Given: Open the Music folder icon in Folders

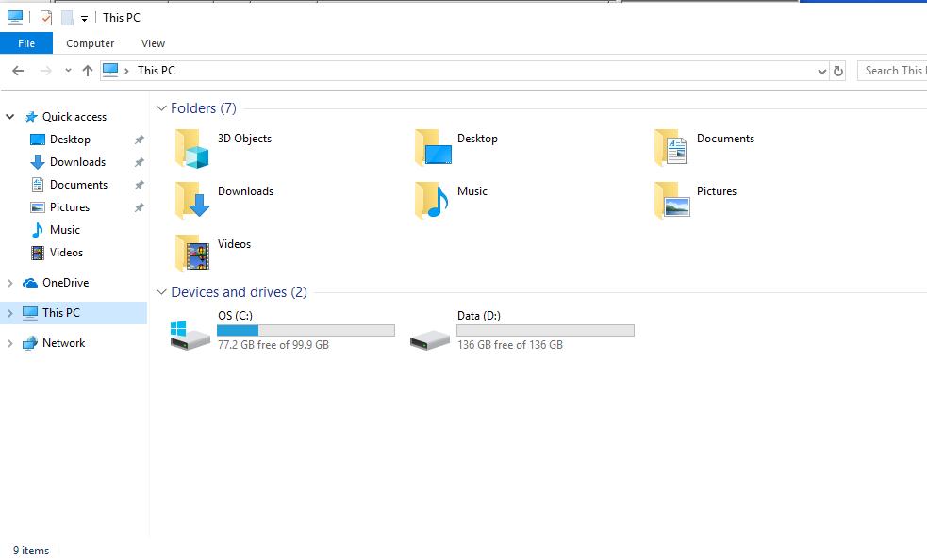Looking at the screenshot, I should [432, 201].
